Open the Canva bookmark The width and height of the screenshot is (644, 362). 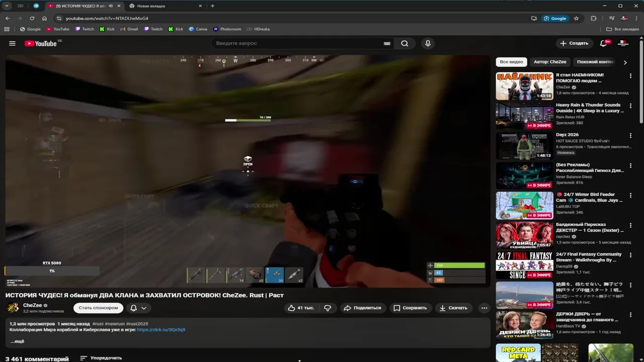198,29
